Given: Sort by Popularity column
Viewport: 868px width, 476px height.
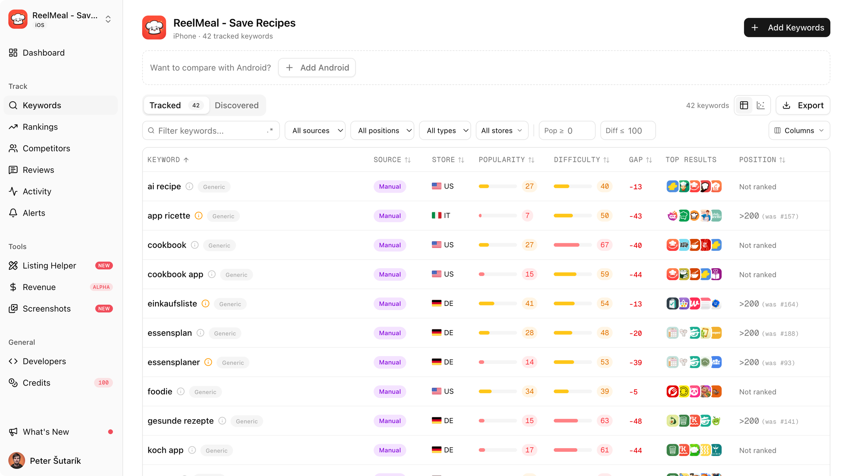Looking at the screenshot, I should point(506,160).
